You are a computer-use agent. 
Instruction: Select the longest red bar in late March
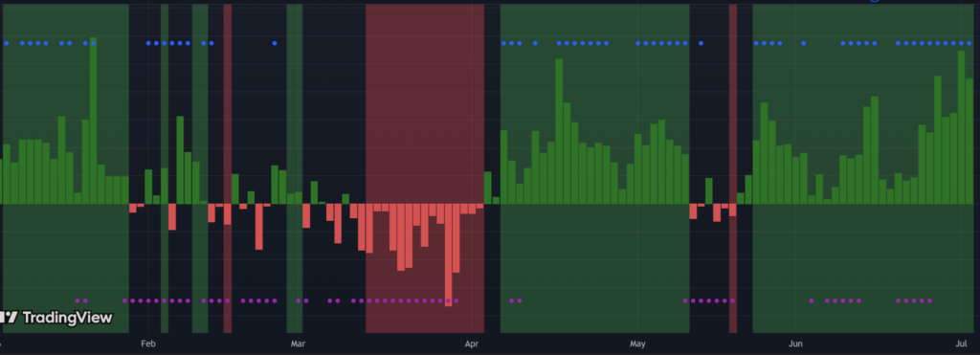448,255
